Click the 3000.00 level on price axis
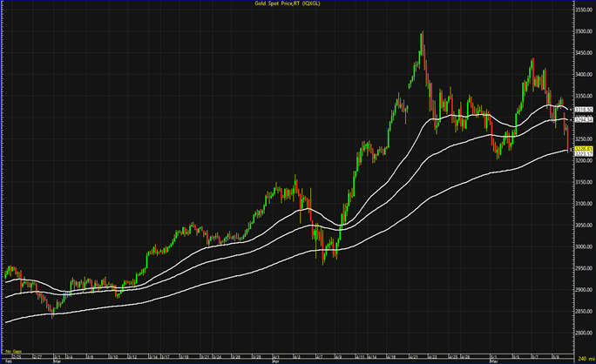 (583, 247)
